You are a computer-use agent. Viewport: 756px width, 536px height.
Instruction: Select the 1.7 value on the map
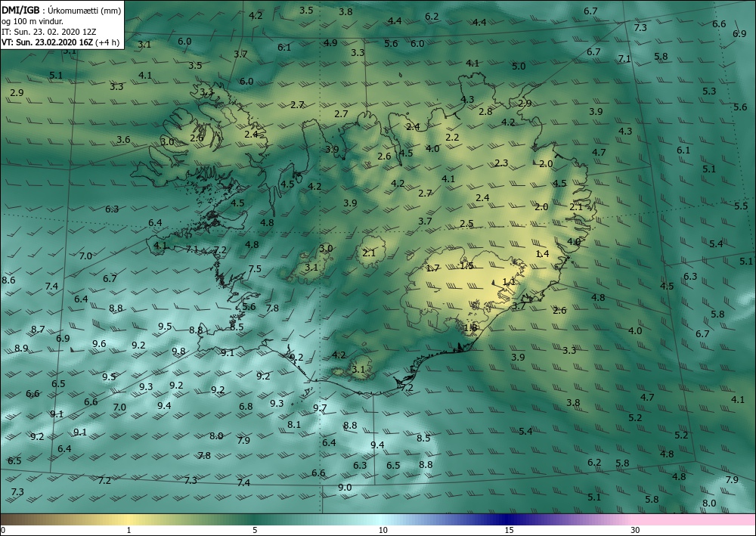433,268
